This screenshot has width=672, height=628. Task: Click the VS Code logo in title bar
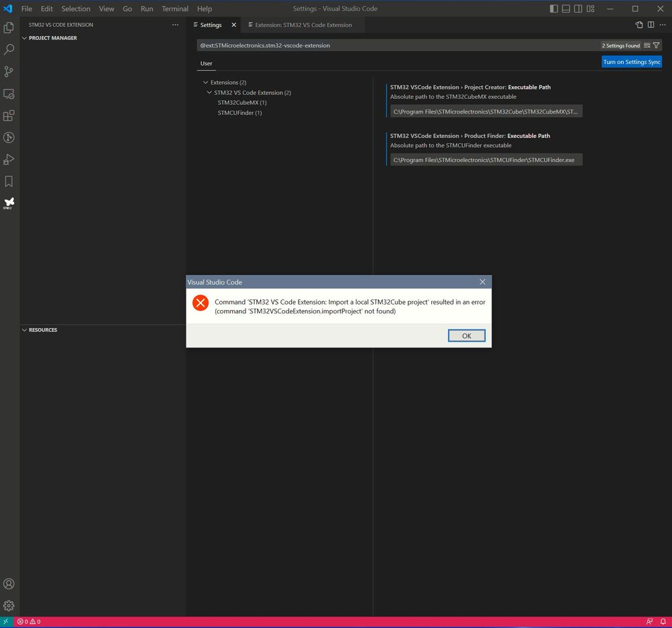point(8,9)
